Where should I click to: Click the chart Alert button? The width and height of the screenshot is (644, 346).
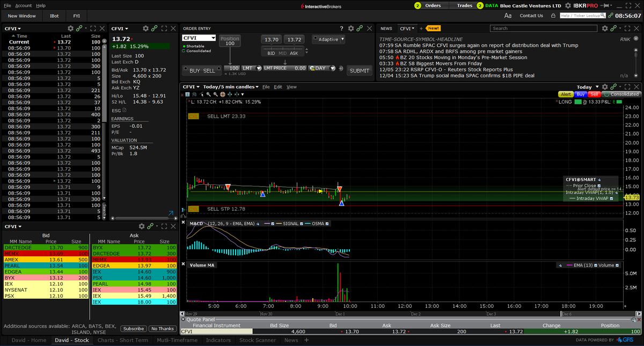click(x=566, y=94)
